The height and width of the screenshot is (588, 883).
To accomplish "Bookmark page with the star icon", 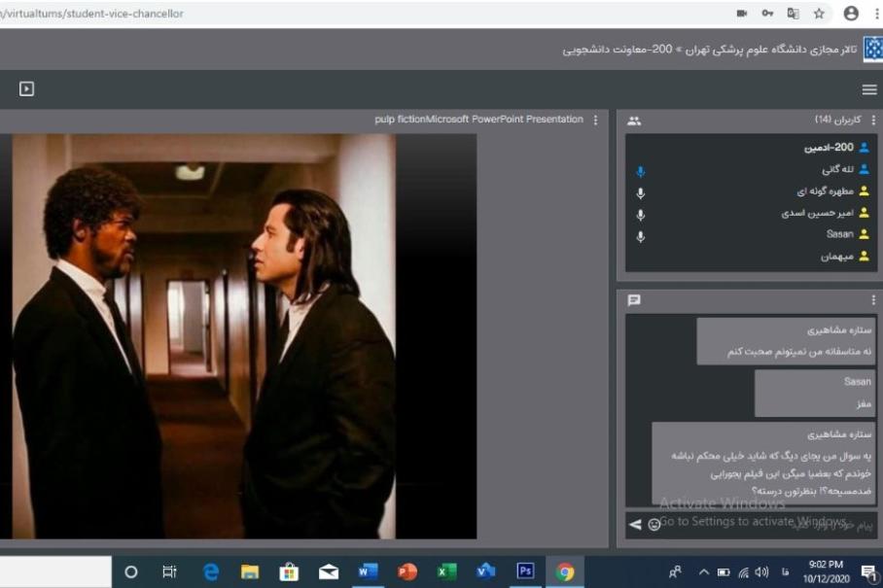I will (820, 14).
